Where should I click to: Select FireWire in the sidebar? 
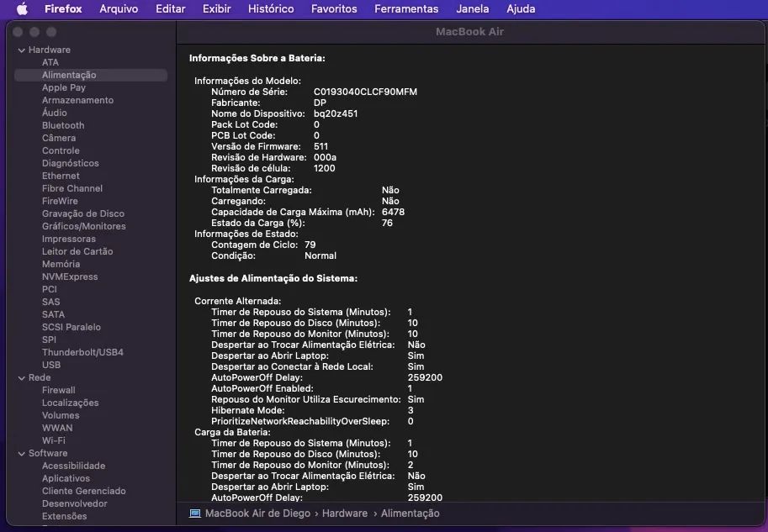[x=60, y=201]
